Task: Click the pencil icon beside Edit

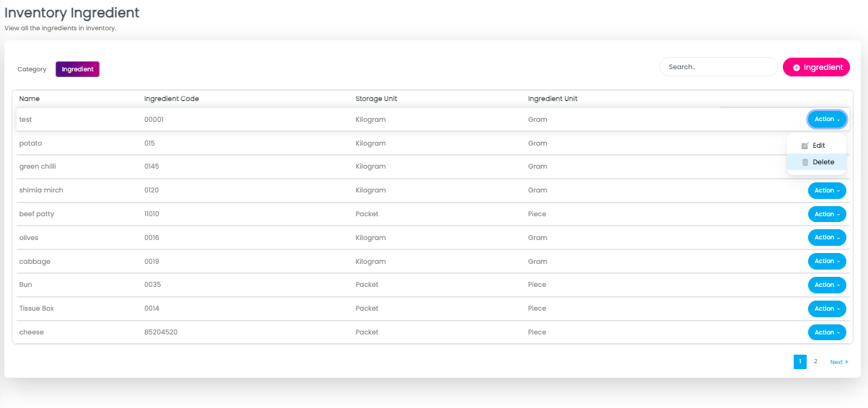Action: click(x=805, y=146)
